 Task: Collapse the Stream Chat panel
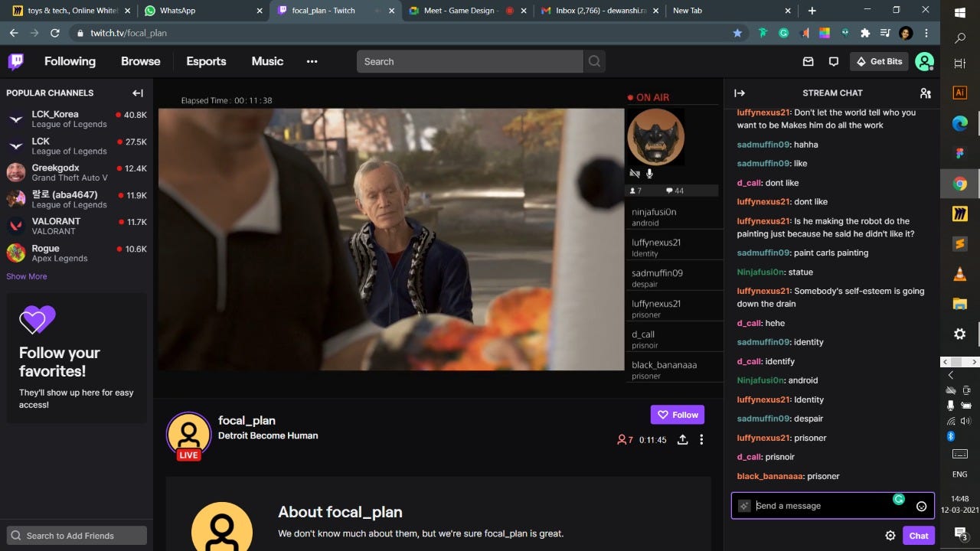(x=740, y=93)
